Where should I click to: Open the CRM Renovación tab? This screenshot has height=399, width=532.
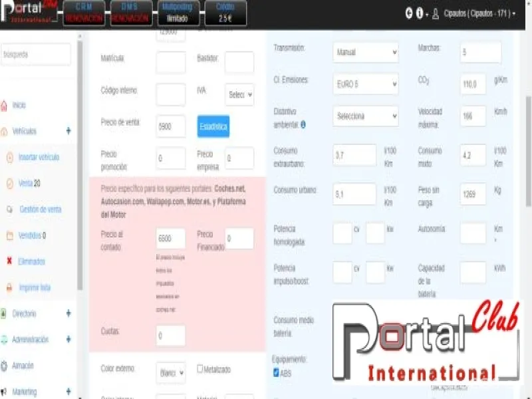click(84, 13)
